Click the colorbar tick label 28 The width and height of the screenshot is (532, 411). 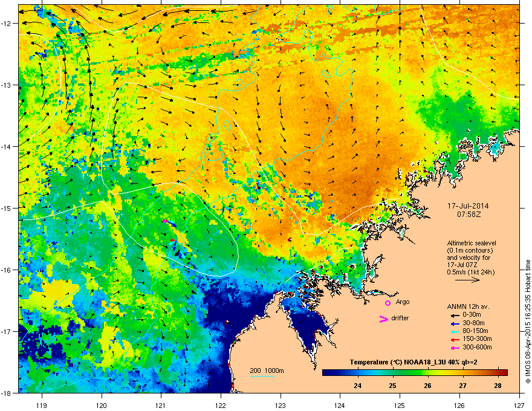click(x=498, y=386)
